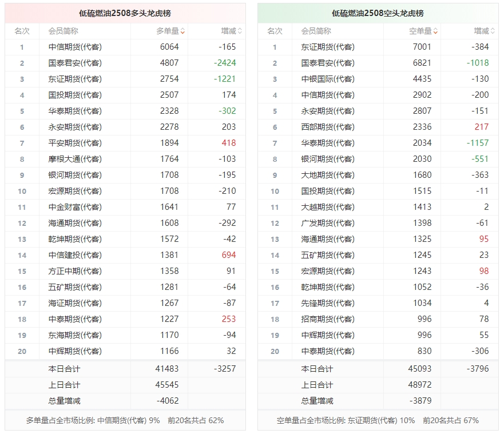
Task: Select 乾坤期货(代客) in short table rank 16
Action: pyautogui.click(x=328, y=287)
